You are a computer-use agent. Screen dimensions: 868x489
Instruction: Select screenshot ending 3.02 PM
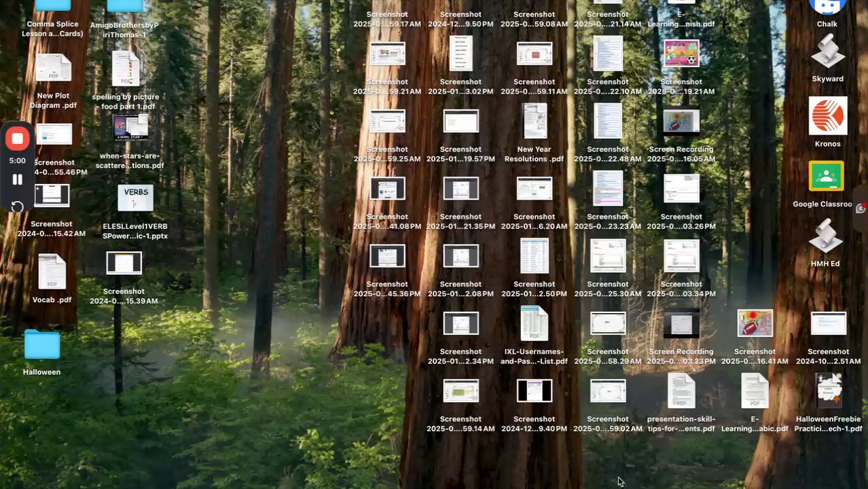(460, 54)
